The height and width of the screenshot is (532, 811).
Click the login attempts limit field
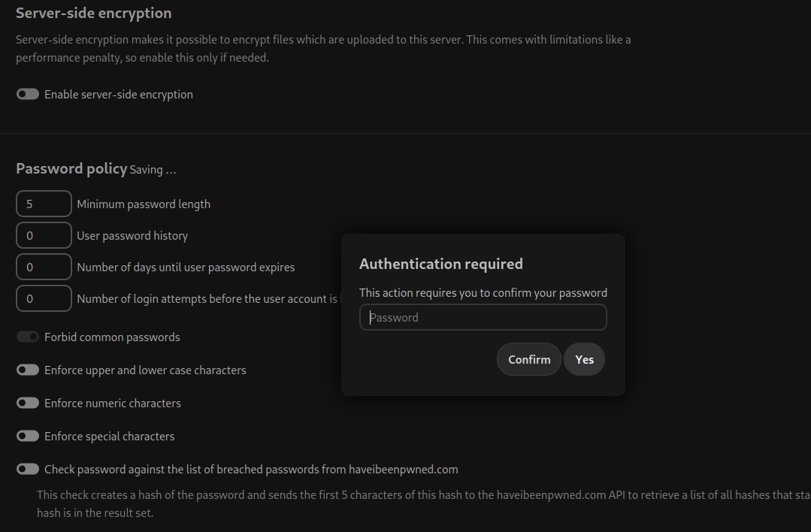[x=43, y=298]
